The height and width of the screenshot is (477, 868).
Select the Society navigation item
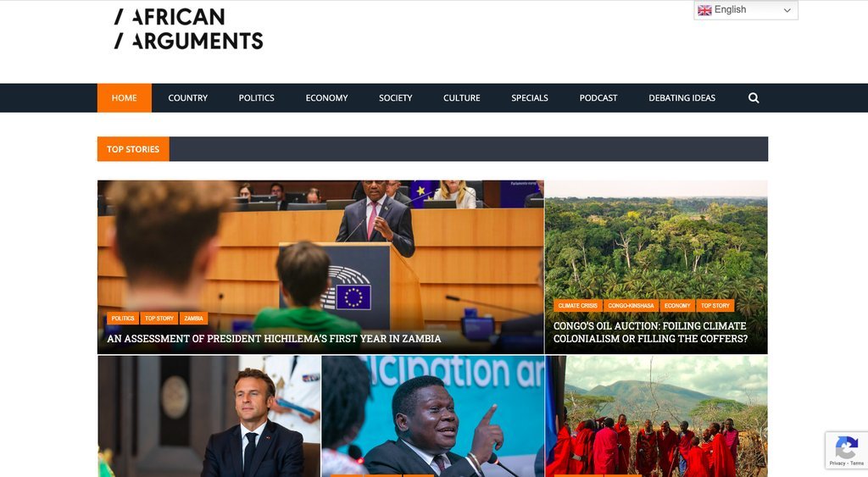[x=395, y=98]
